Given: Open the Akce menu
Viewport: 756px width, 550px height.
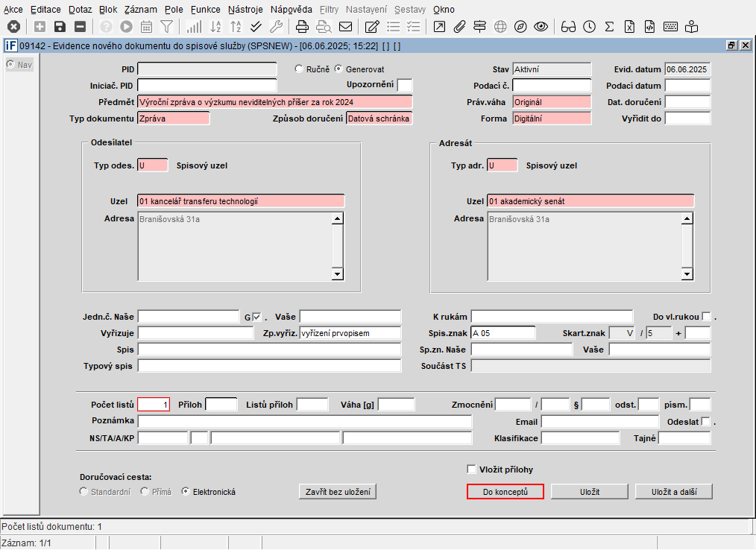Looking at the screenshot, I should (13, 9).
